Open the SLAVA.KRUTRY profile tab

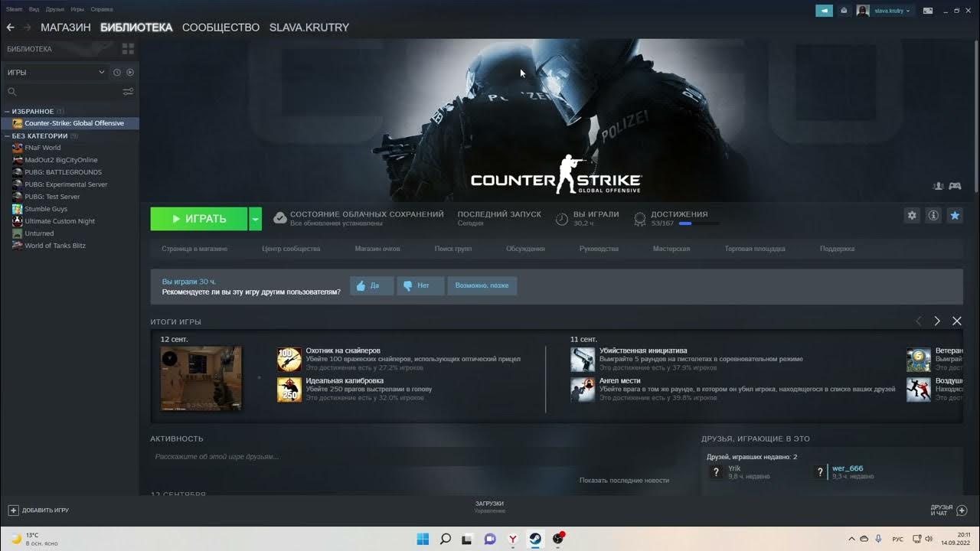pos(309,27)
